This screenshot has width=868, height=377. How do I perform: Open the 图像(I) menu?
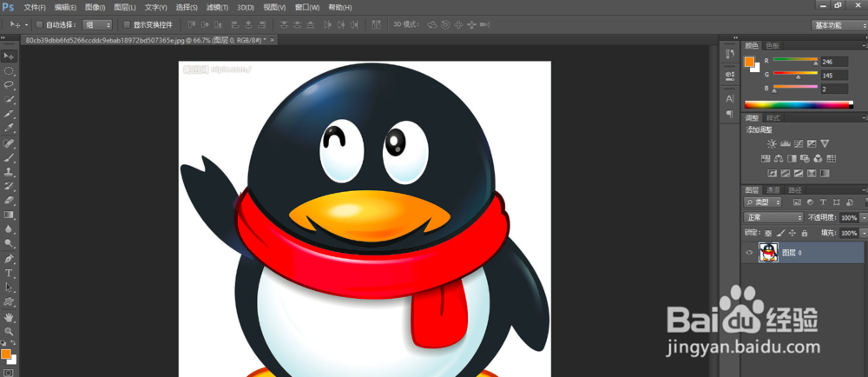[x=95, y=8]
